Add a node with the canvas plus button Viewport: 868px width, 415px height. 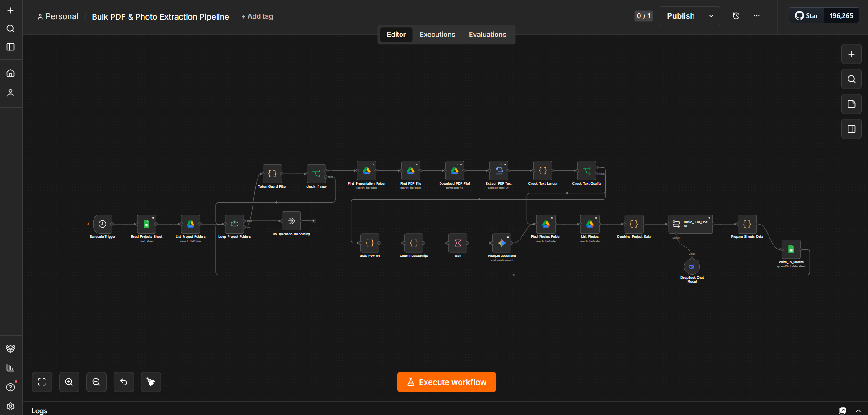click(x=852, y=54)
